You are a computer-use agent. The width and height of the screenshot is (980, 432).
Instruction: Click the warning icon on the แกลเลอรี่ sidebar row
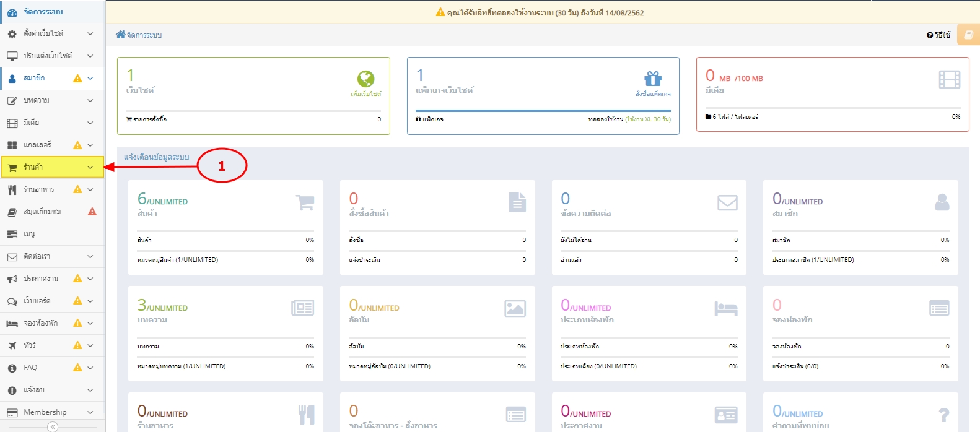coord(77,145)
